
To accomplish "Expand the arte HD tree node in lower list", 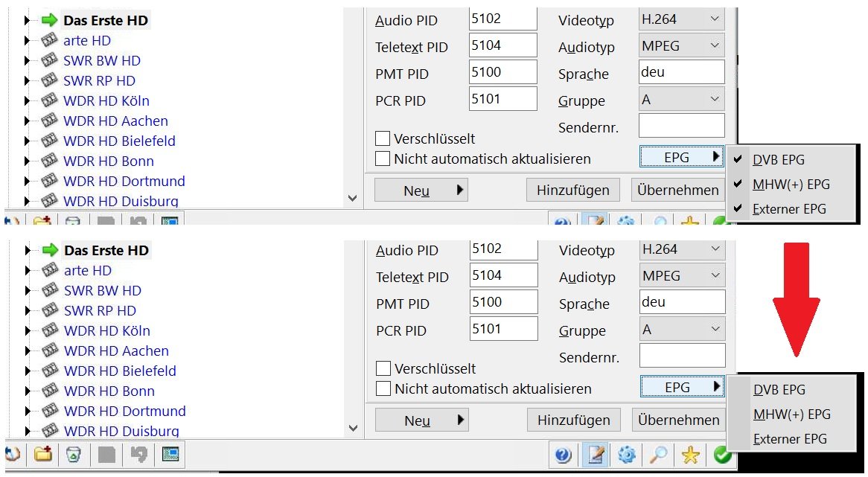I will pyautogui.click(x=28, y=271).
